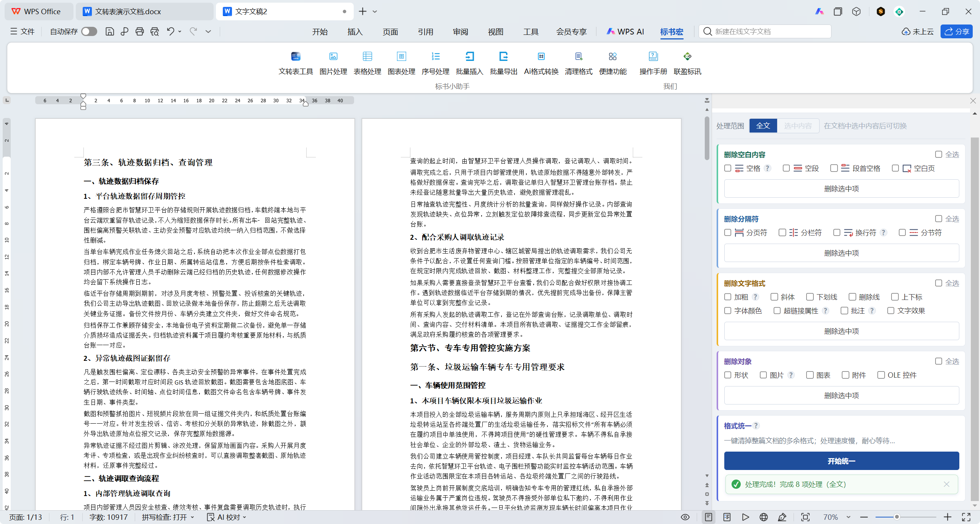Viewport: 980px width, 524px height.
Task: Open the 文转表工具 tool
Action: click(296, 63)
